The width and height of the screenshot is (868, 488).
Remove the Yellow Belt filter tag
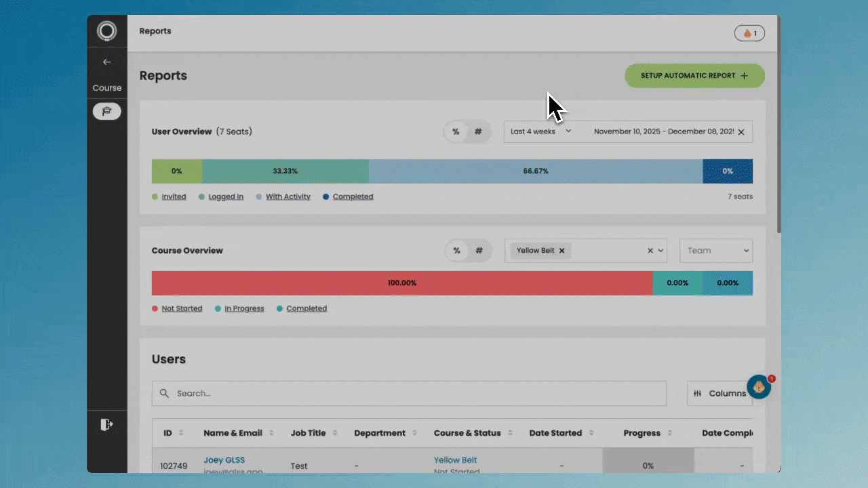561,251
